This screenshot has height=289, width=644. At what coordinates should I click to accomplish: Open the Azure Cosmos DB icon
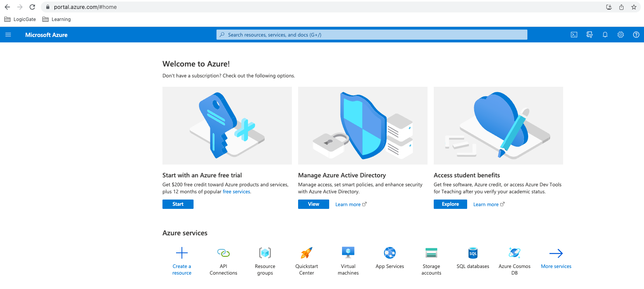pyautogui.click(x=515, y=253)
